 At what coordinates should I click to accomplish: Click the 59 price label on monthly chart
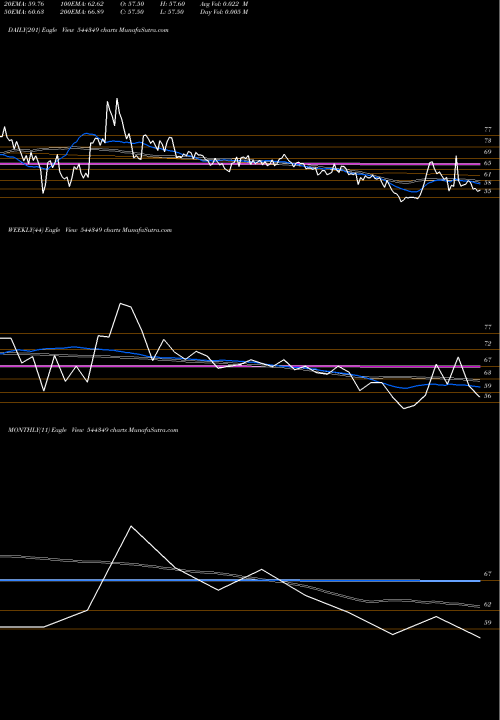coord(488,623)
